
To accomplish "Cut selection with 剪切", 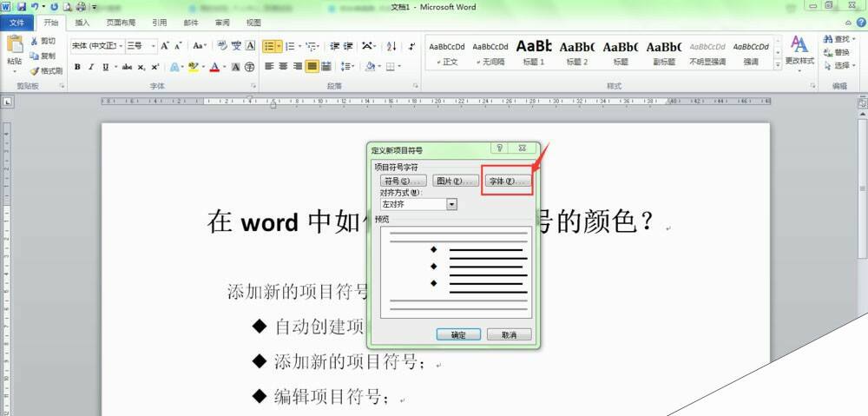I will pyautogui.click(x=43, y=41).
